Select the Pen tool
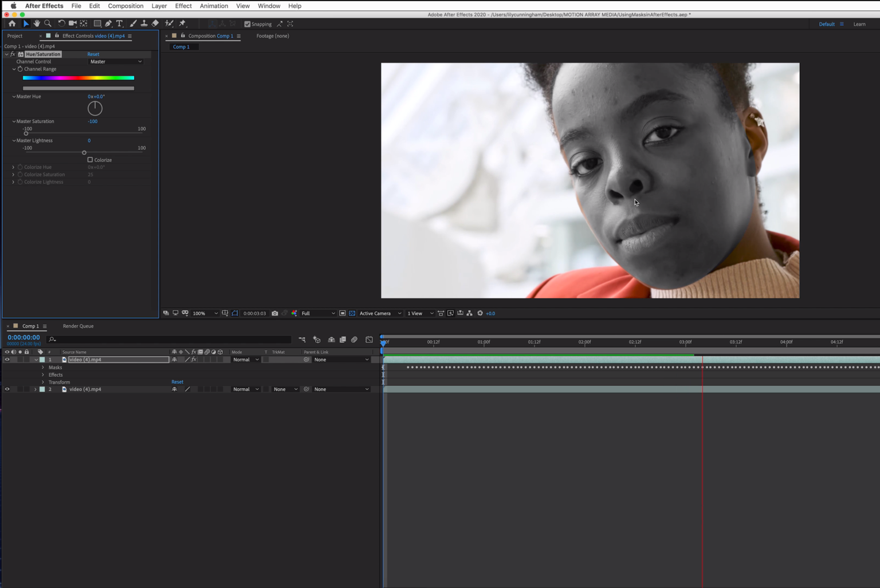Viewport: 880px width, 588px height. (108, 23)
